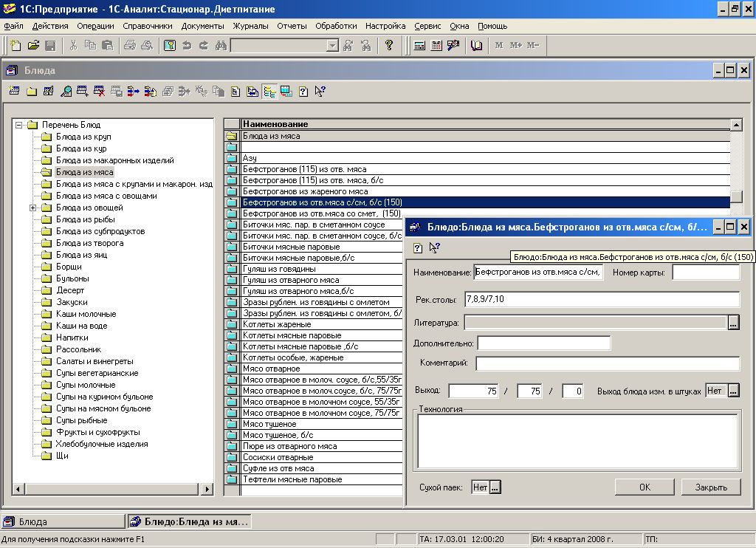Screen dimensions: 756x548
Task: Open the Выход блюда изм. в штуках selector
Action: click(733, 391)
